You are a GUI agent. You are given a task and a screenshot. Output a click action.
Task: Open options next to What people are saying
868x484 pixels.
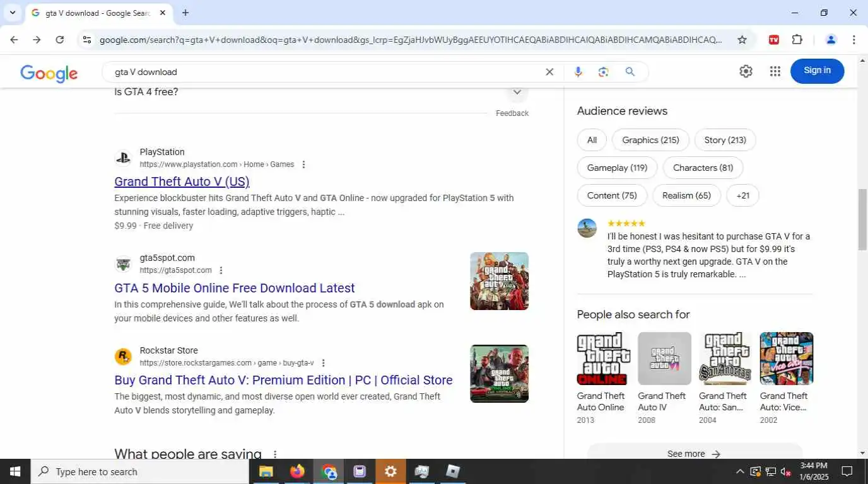(x=275, y=454)
